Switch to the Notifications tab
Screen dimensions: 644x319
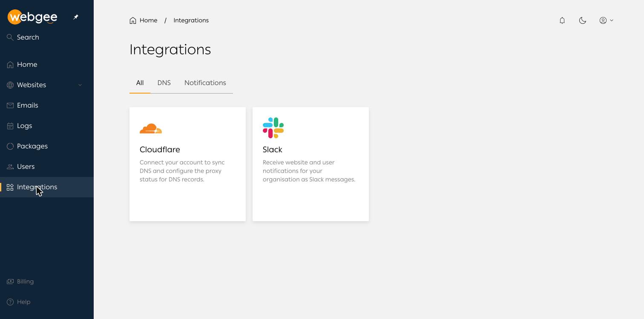coord(205,83)
